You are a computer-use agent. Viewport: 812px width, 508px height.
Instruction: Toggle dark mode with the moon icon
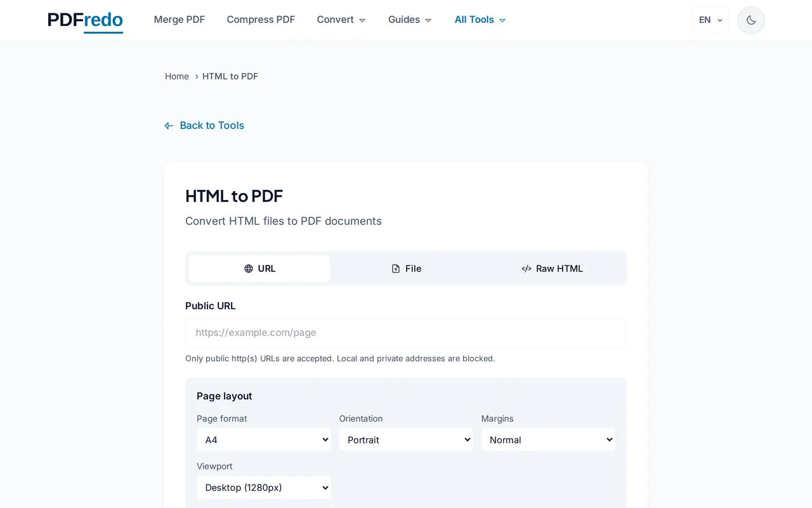[750, 20]
